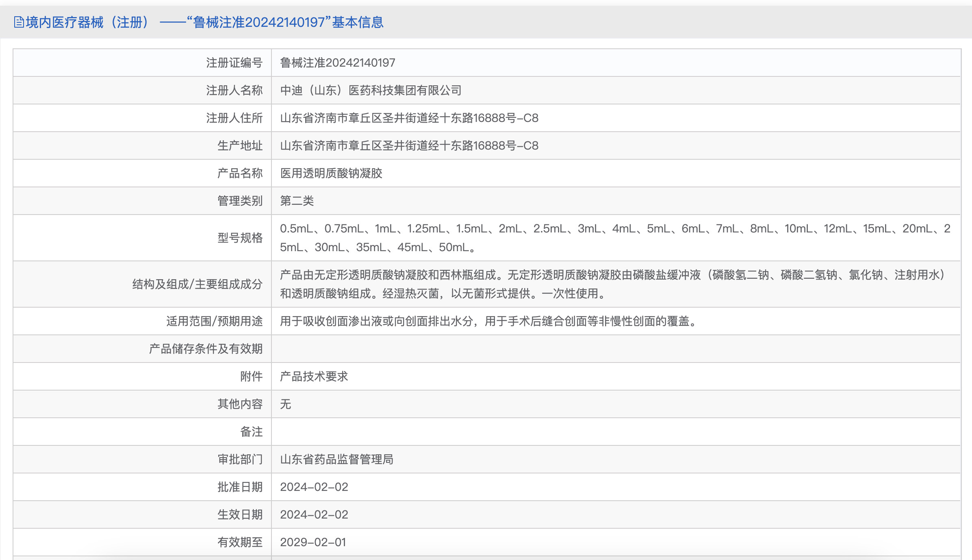The height and width of the screenshot is (560, 972).
Task: Open the 产品技术要求 attachment
Action: pos(315,376)
